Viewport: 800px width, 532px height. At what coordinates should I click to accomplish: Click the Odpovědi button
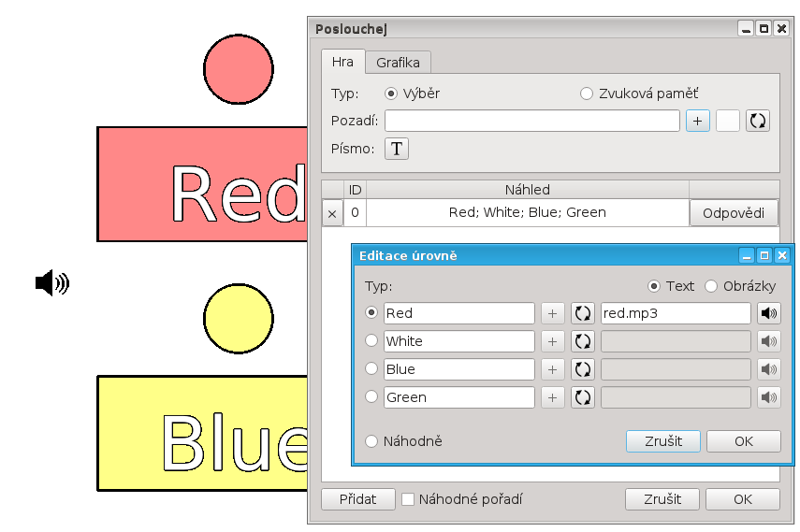point(734,212)
